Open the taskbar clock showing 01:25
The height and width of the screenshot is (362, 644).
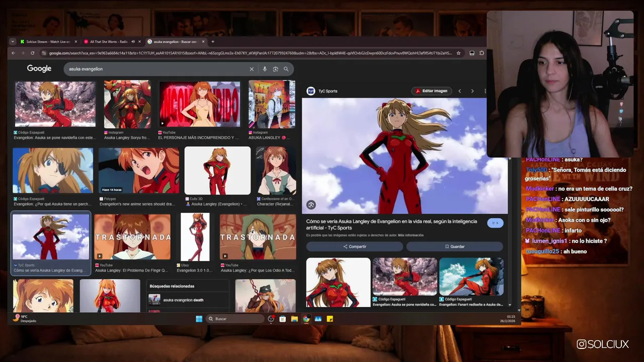click(x=507, y=319)
